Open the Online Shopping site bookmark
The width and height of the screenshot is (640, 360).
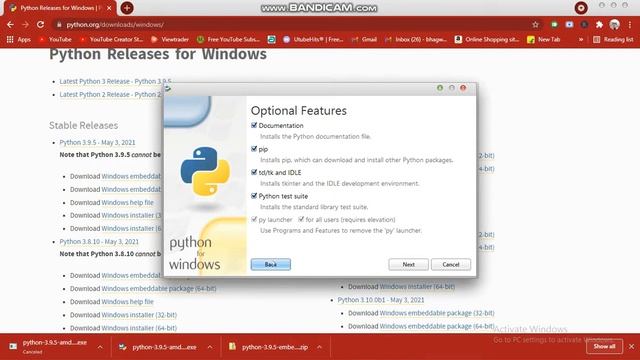[487, 40]
